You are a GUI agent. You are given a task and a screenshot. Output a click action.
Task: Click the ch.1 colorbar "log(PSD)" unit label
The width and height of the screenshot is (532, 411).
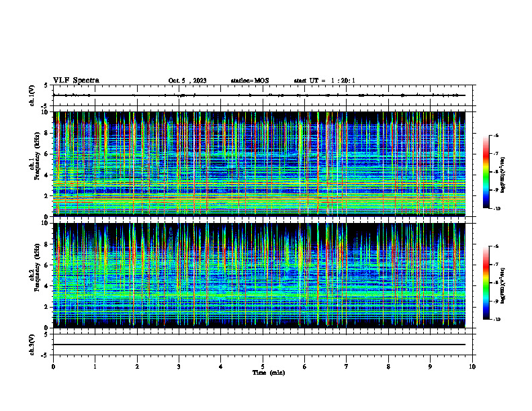click(x=503, y=175)
